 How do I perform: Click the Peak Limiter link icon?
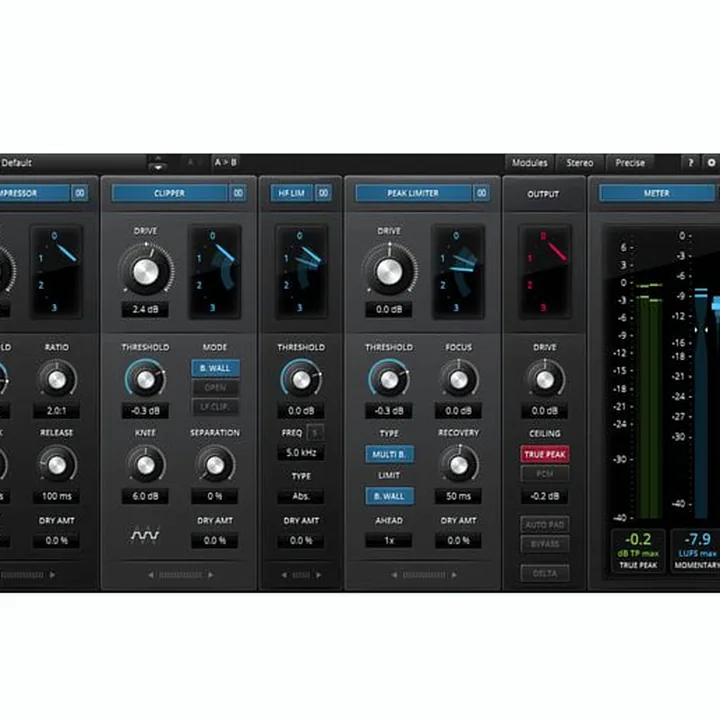coord(481,193)
